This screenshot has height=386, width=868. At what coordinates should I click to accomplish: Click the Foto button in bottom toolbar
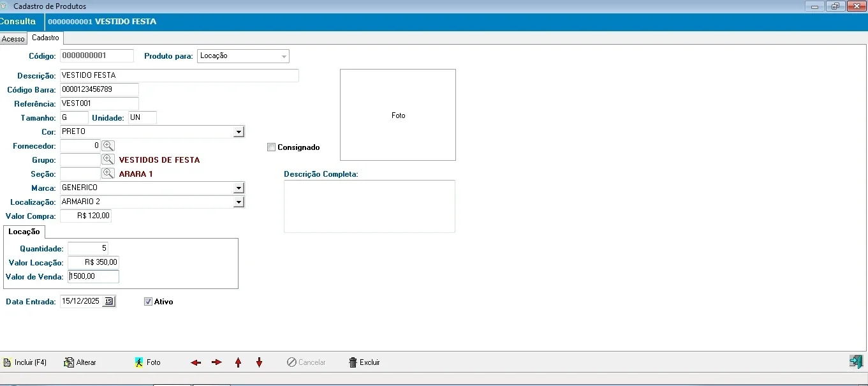(x=147, y=362)
